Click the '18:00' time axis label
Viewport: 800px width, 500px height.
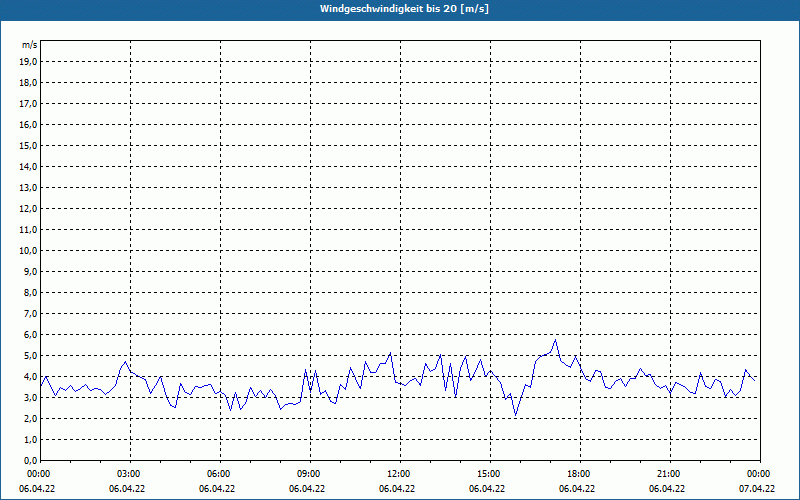(x=580, y=473)
